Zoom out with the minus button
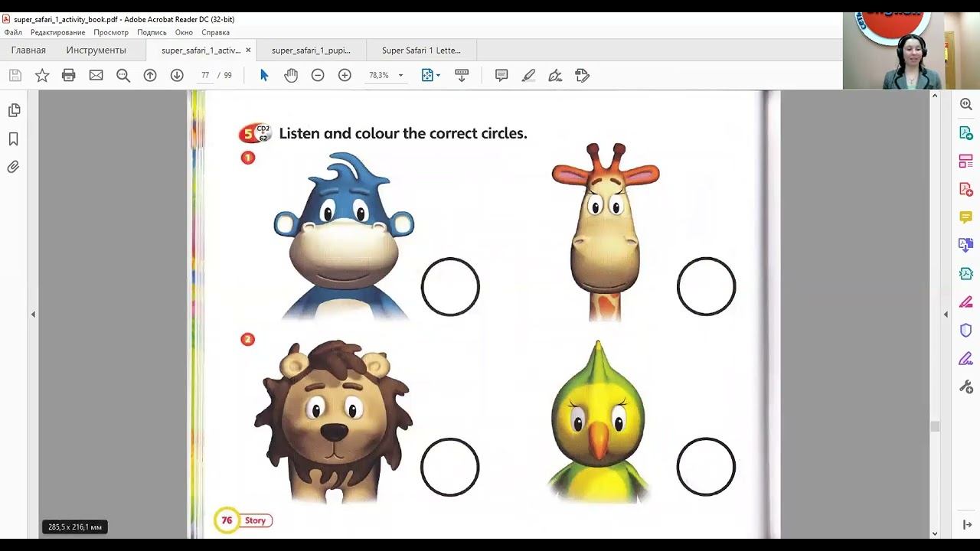This screenshot has width=980, height=551. pyautogui.click(x=318, y=75)
